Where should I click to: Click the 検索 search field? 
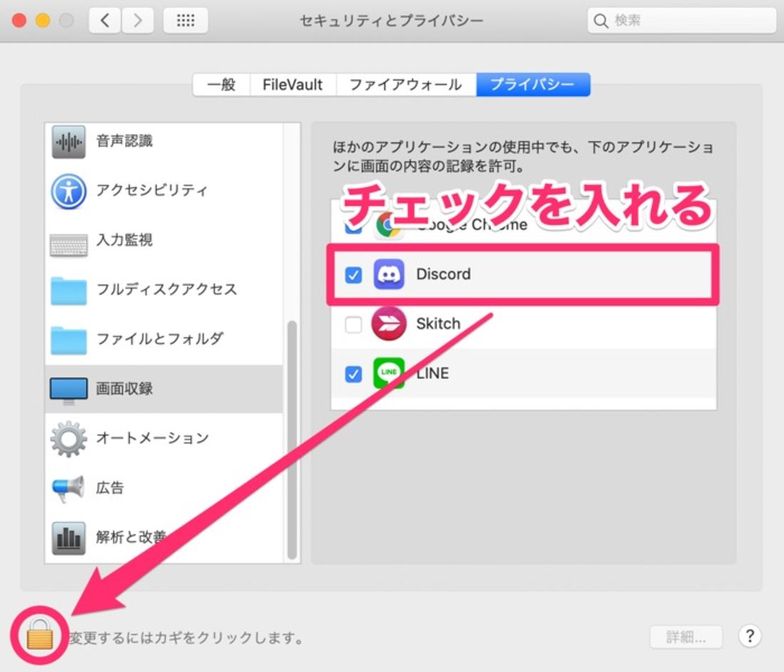point(682,21)
